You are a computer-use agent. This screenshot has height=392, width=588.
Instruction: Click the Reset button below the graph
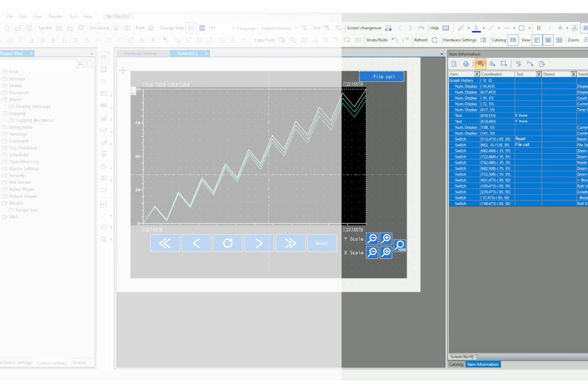tap(322, 243)
